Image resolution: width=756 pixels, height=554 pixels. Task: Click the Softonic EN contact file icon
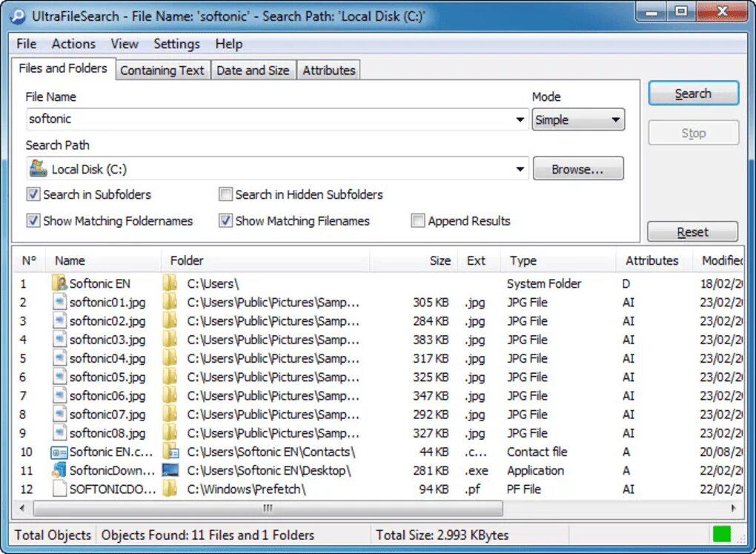(x=59, y=452)
